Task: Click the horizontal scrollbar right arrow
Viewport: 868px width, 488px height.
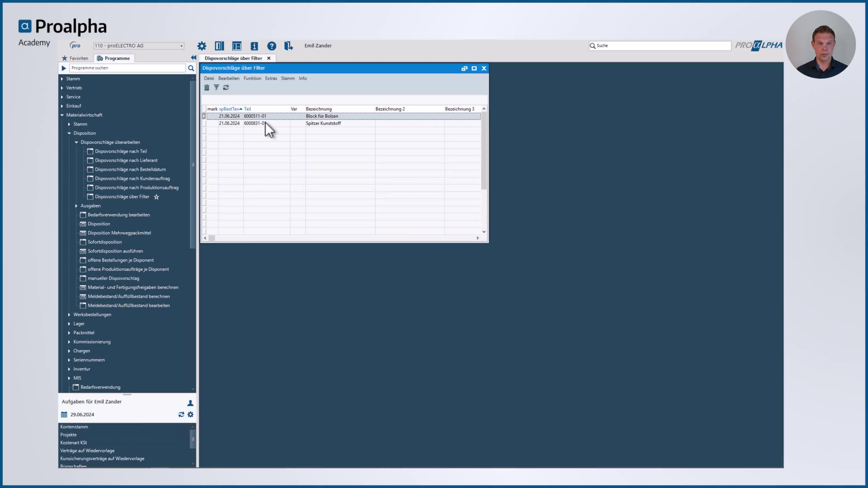Action: coord(477,238)
